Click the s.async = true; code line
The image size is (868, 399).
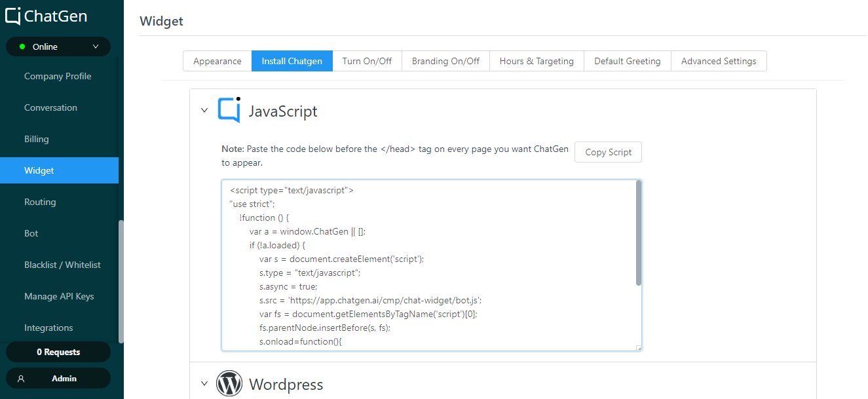[x=288, y=286]
